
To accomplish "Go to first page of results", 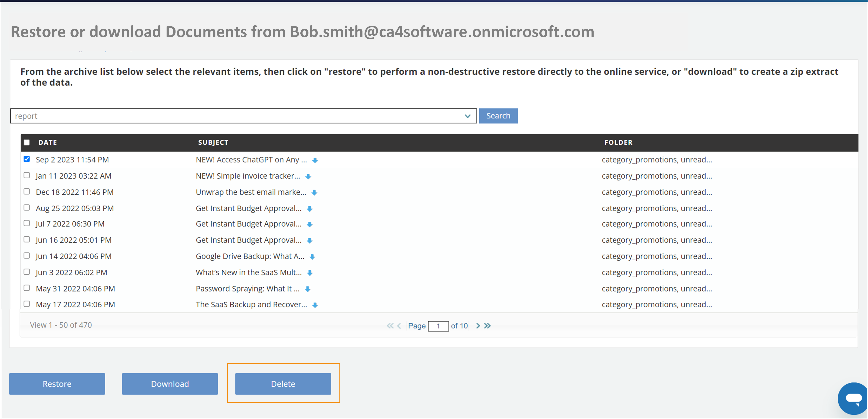I will [390, 325].
